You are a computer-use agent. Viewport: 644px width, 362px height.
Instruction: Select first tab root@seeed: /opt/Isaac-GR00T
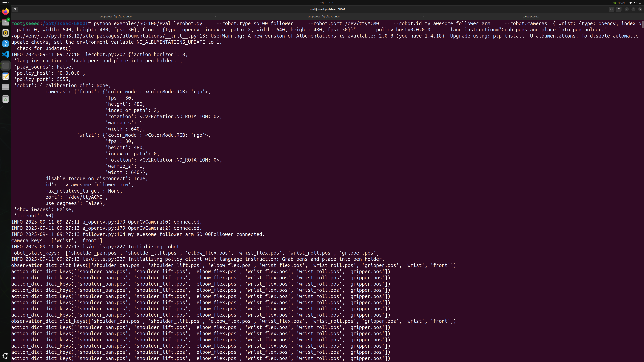pos(116,16)
